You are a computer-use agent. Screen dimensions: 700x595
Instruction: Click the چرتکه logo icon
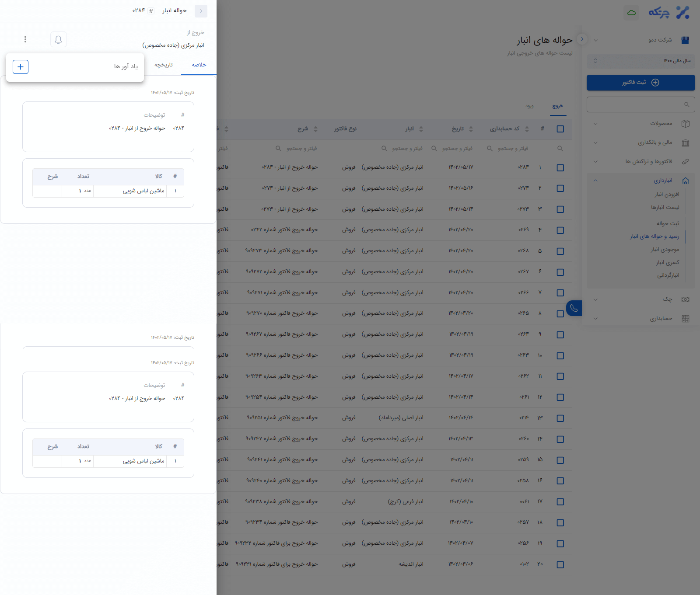click(x=682, y=13)
